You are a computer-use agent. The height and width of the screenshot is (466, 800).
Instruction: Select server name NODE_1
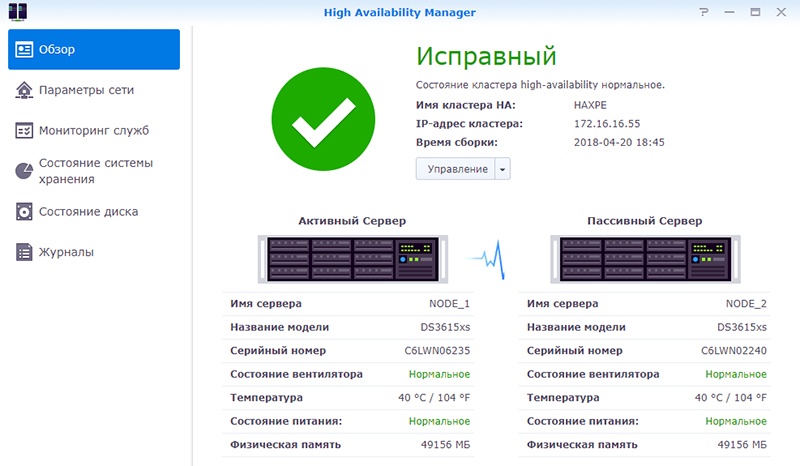[x=449, y=304]
